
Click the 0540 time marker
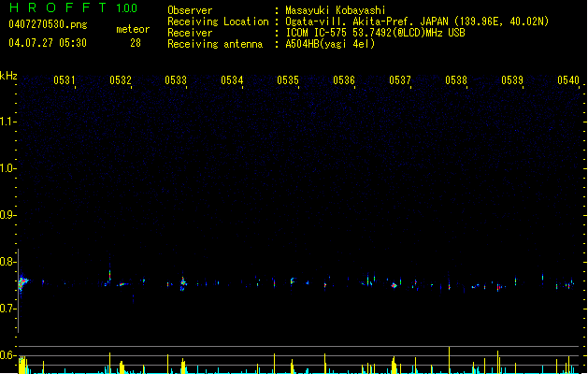click(x=568, y=80)
